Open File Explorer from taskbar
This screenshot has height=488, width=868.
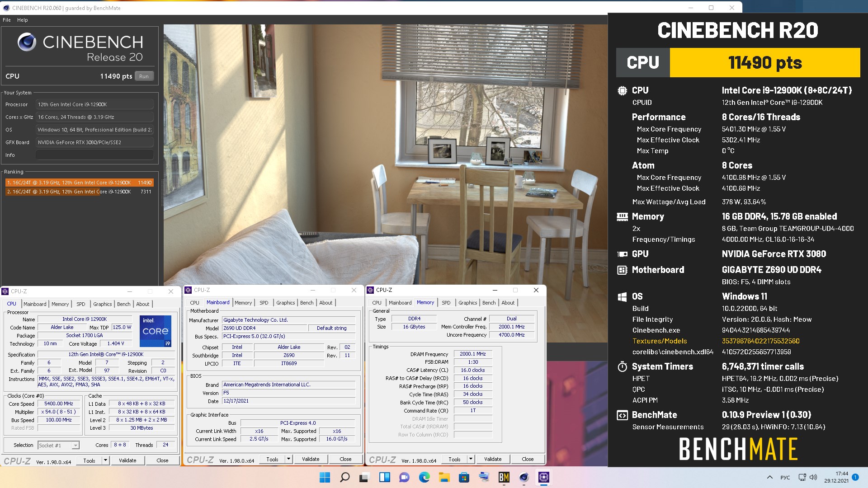(444, 477)
